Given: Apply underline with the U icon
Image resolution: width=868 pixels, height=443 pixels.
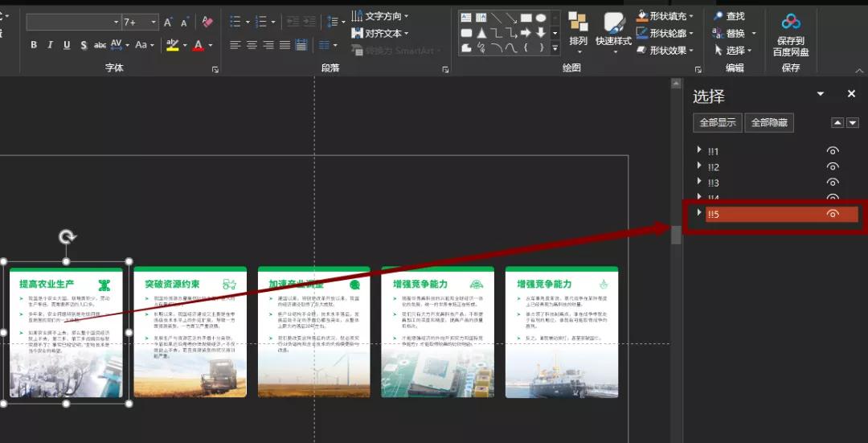Looking at the screenshot, I should click(x=67, y=45).
